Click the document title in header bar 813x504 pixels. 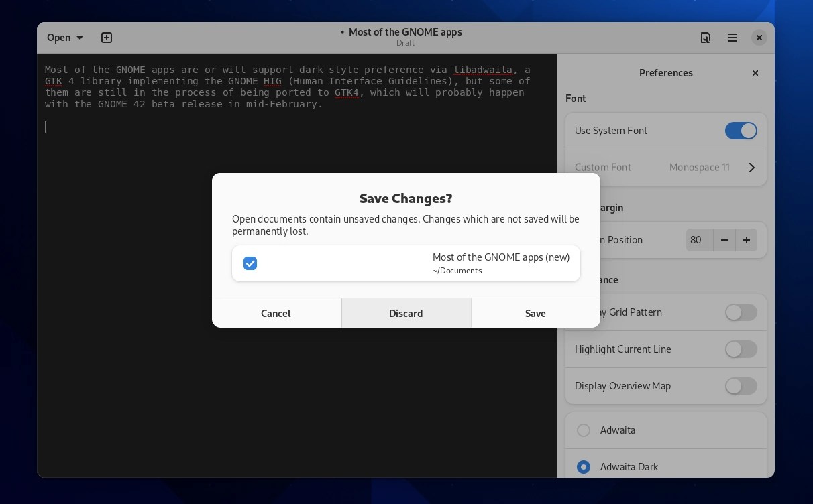[405, 32]
